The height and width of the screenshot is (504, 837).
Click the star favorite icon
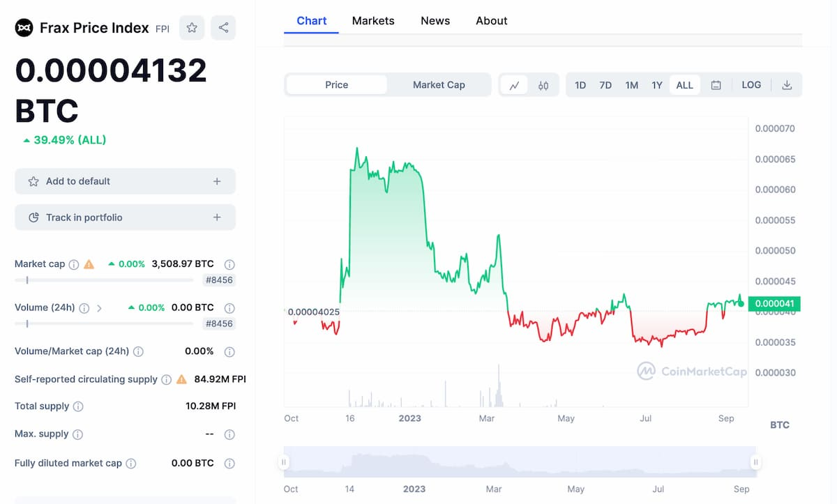pyautogui.click(x=192, y=28)
